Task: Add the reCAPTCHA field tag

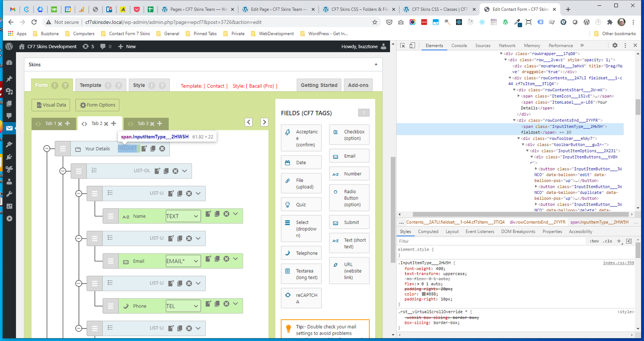Action: (301, 298)
